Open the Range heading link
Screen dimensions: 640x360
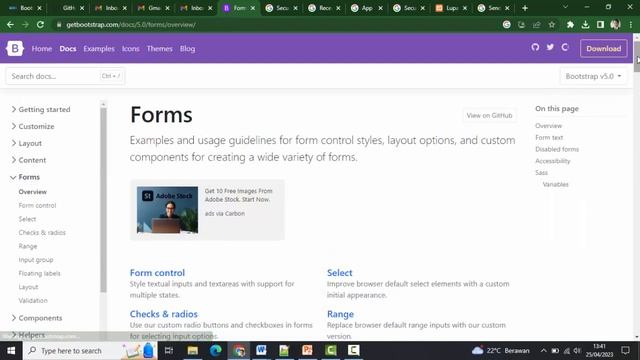point(340,314)
